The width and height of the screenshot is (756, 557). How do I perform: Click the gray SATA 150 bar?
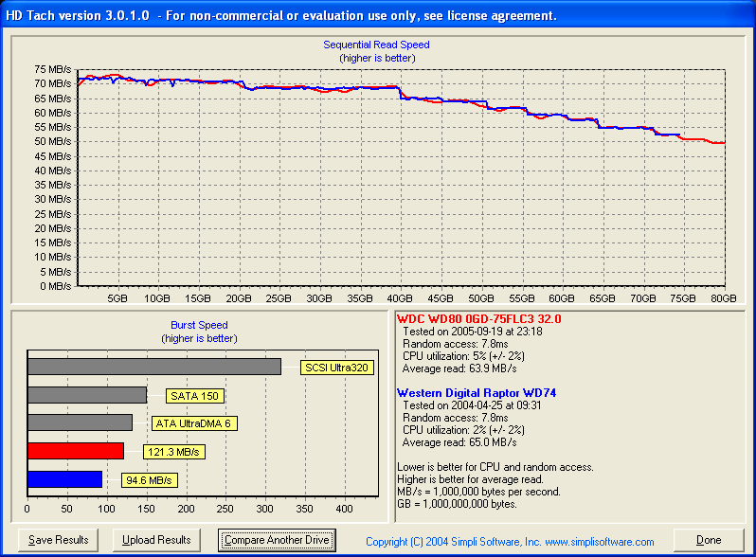(x=87, y=395)
